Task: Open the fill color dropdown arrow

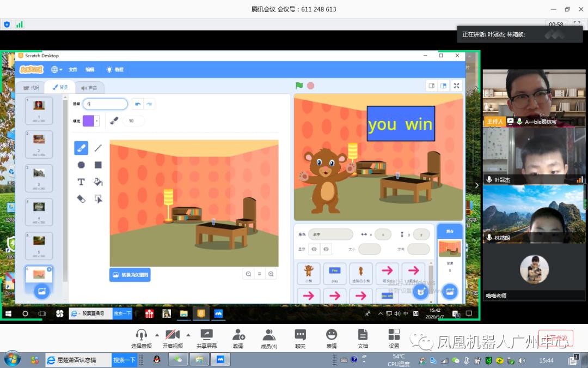Action: coord(97,121)
